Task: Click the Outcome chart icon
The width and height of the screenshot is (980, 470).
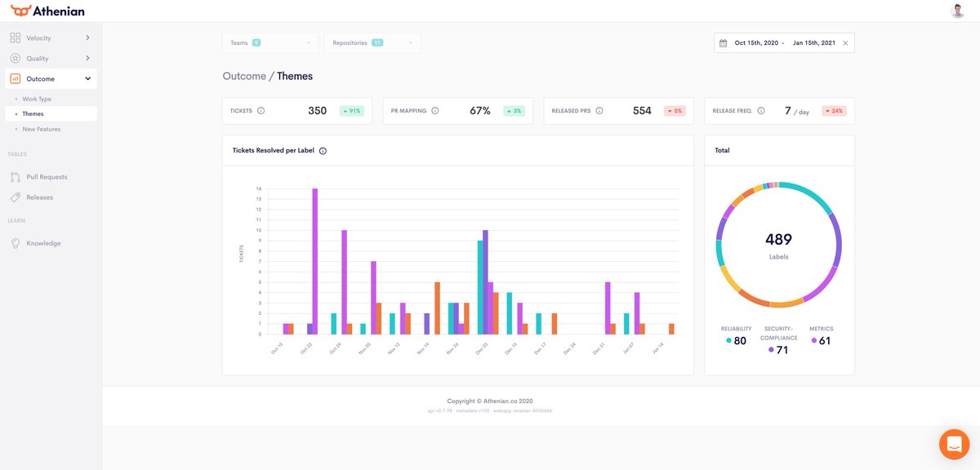Action: 16,79
